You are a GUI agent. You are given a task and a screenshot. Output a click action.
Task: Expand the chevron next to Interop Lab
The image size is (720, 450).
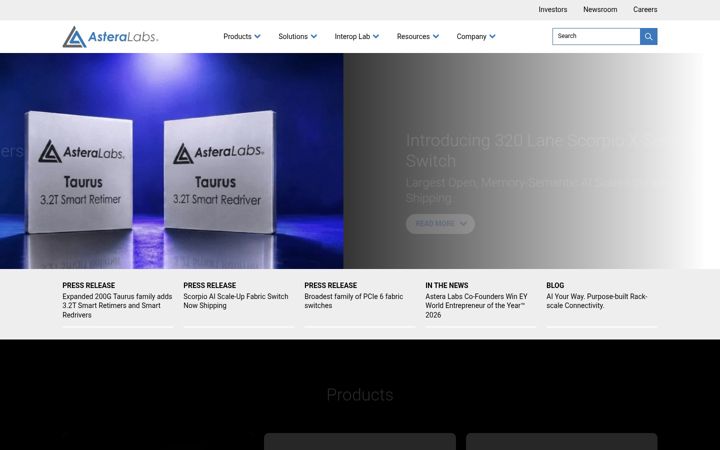coord(376,36)
